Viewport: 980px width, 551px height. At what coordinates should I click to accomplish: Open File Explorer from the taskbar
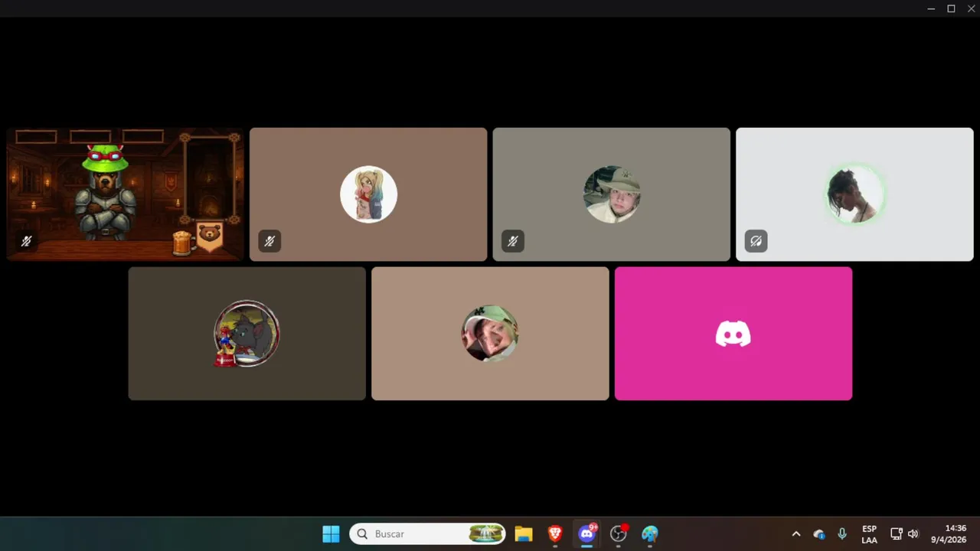coord(524,534)
